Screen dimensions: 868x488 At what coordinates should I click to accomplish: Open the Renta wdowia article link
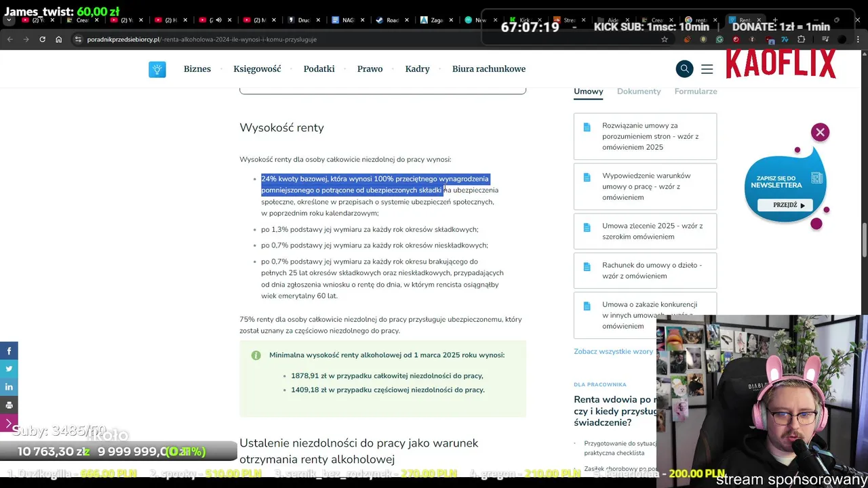click(x=615, y=411)
